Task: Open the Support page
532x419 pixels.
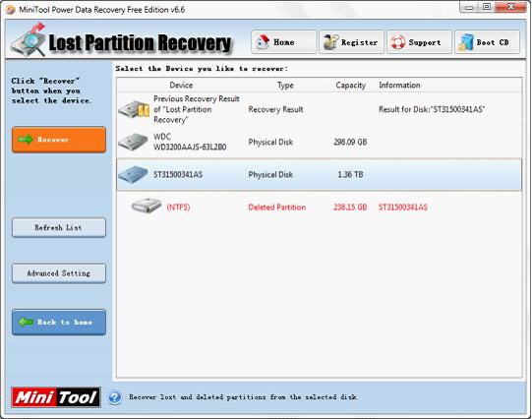Action: pyautogui.click(x=419, y=42)
